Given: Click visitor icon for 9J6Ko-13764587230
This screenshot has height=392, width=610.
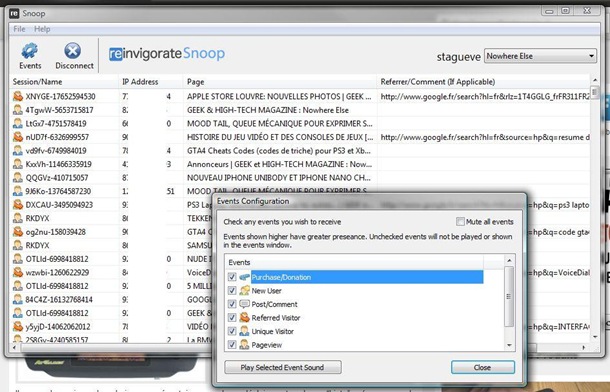Looking at the screenshot, I should click(x=18, y=191).
